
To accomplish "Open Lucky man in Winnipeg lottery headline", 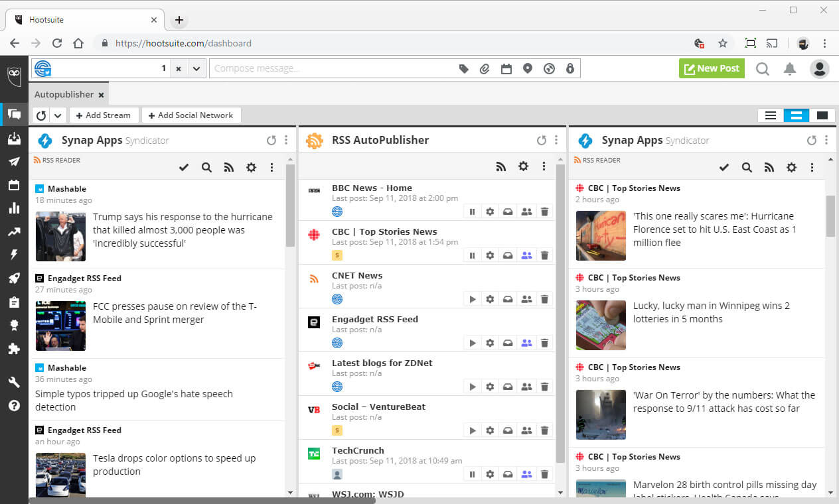I will [712, 312].
